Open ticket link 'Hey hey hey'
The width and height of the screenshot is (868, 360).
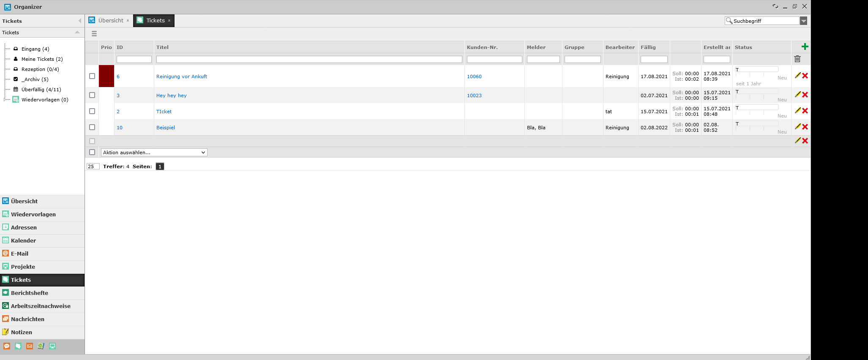point(172,95)
